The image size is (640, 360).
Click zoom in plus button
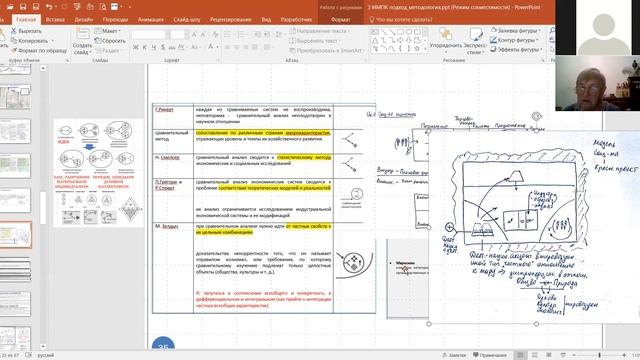click(x=624, y=356)
